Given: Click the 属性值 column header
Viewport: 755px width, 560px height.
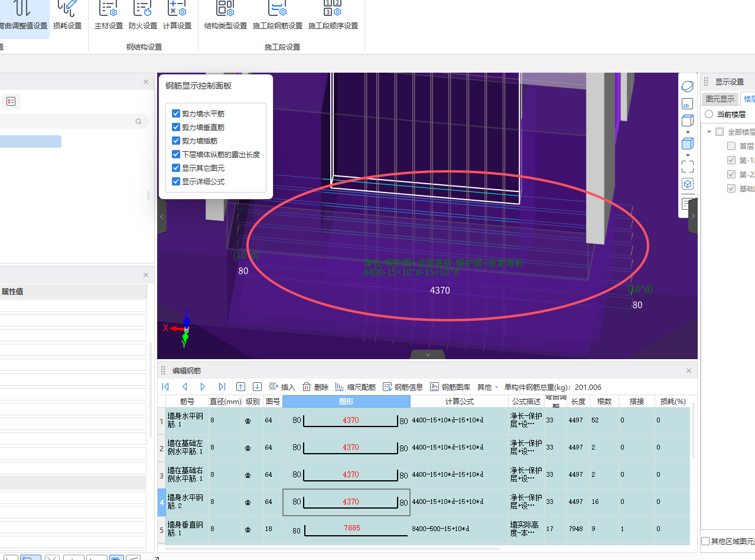Looking at the screenshot, I should tap(73, 291).
